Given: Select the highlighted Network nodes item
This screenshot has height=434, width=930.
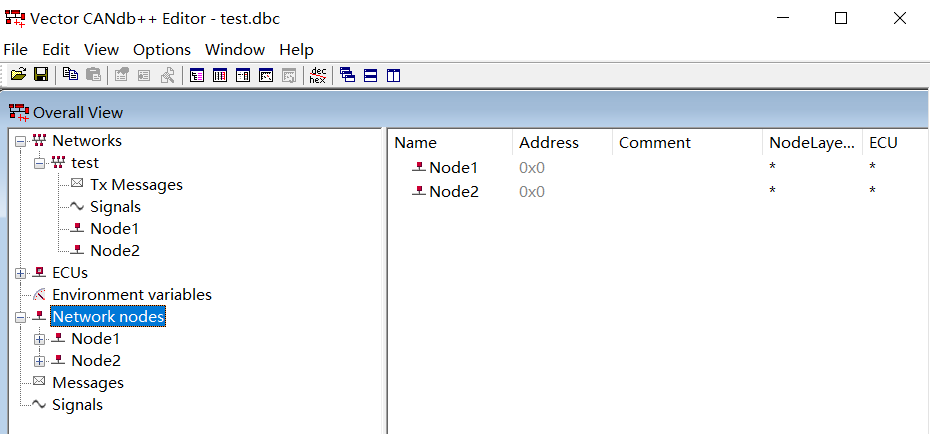Looking at the screenshot, I should point(108,317).
